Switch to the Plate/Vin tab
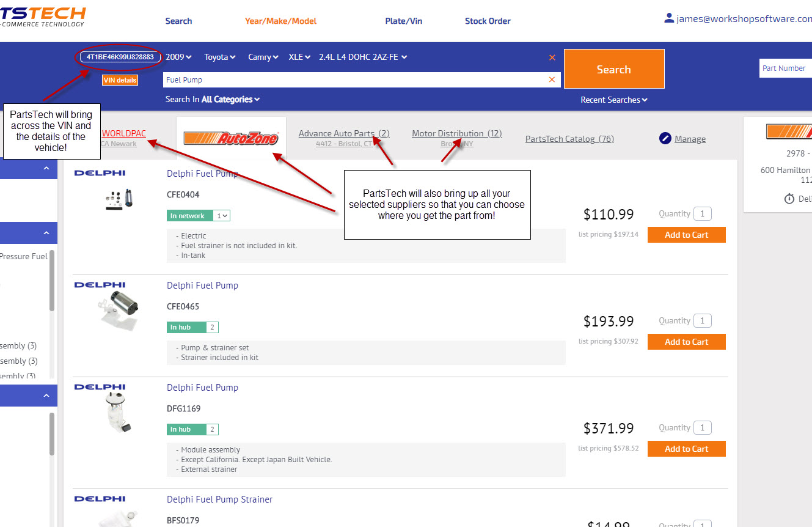This screenshot has height=527, width=812. click(x=403, y=21)
